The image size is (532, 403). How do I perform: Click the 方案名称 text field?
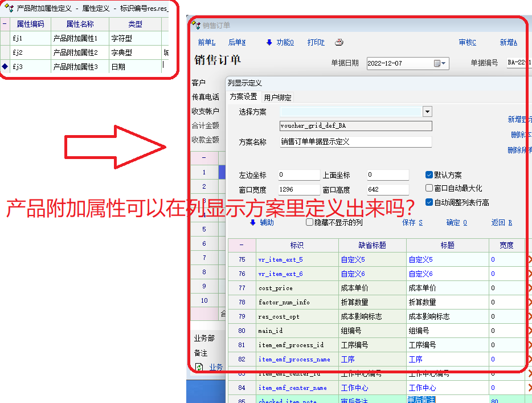[355, 142]
